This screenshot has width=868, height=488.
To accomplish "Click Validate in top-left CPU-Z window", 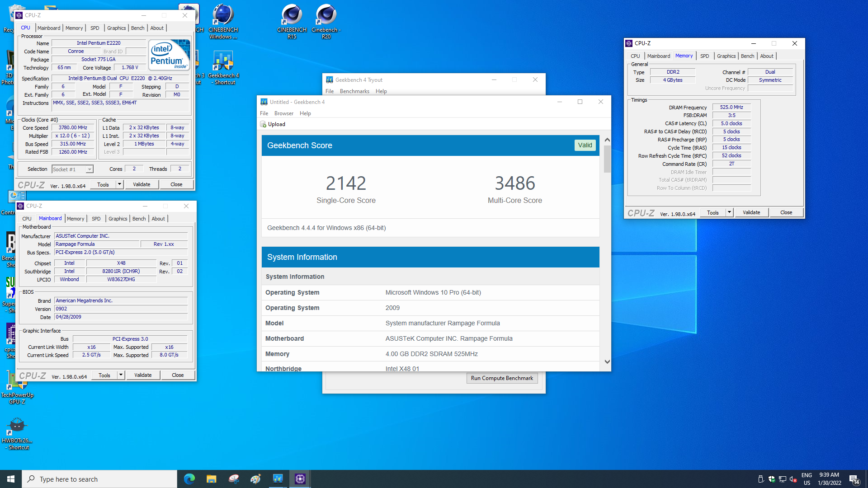I will (x=142, y=184).
